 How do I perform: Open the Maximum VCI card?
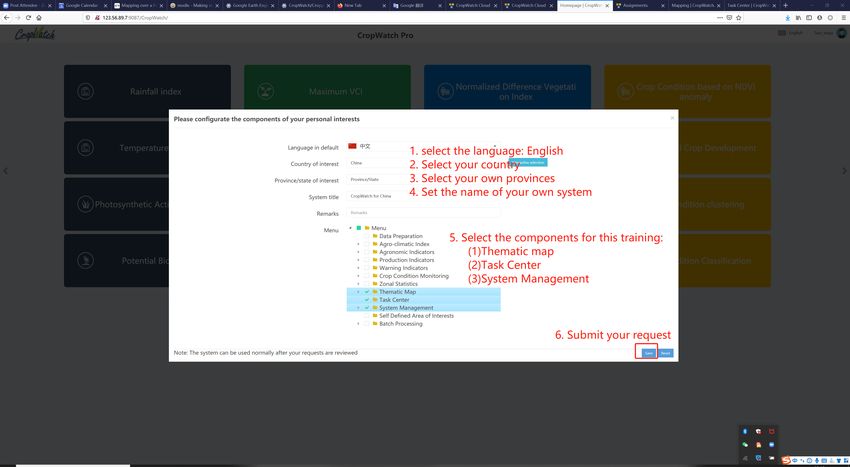point(327,91)
